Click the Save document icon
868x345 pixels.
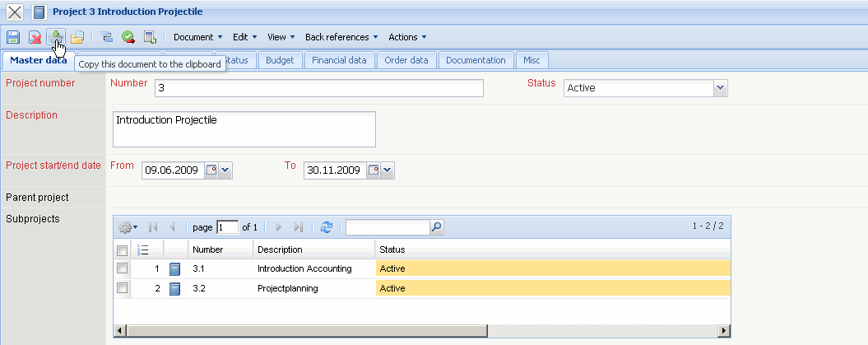[x=13, y=37]
